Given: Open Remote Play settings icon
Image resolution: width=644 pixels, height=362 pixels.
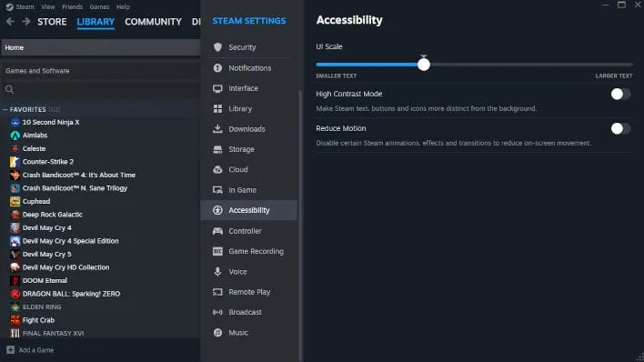Looking at the screenshot, I should click(217, 292).
